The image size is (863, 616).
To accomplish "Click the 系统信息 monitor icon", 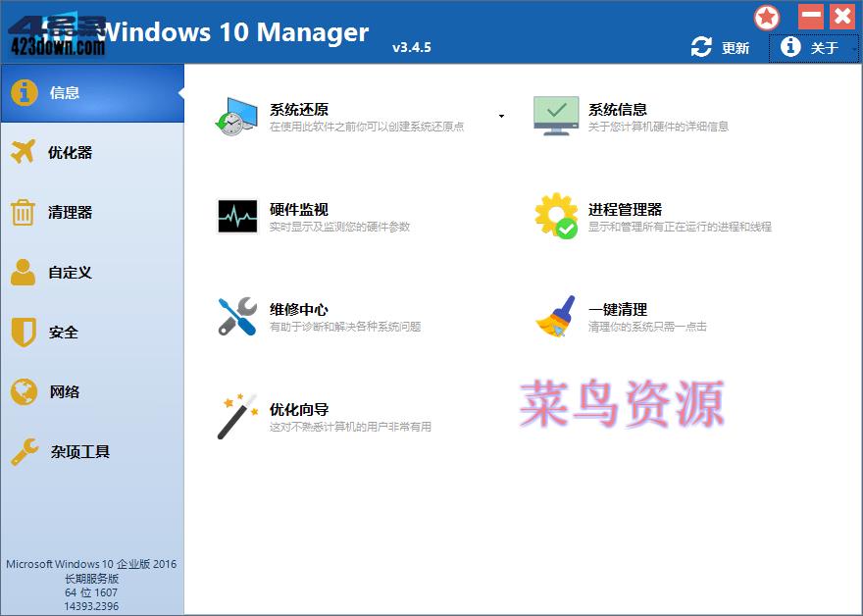I will (555, 112).
